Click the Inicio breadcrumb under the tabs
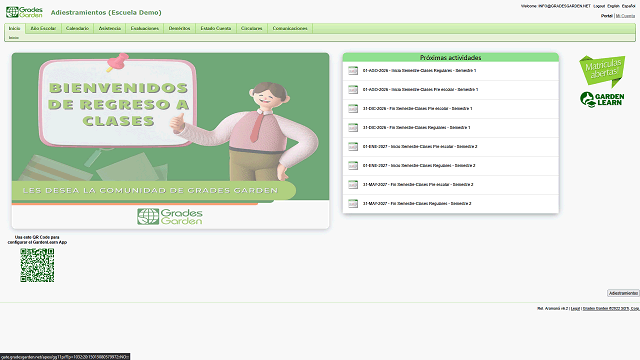 pyautogui.click(x=14, y=38)
